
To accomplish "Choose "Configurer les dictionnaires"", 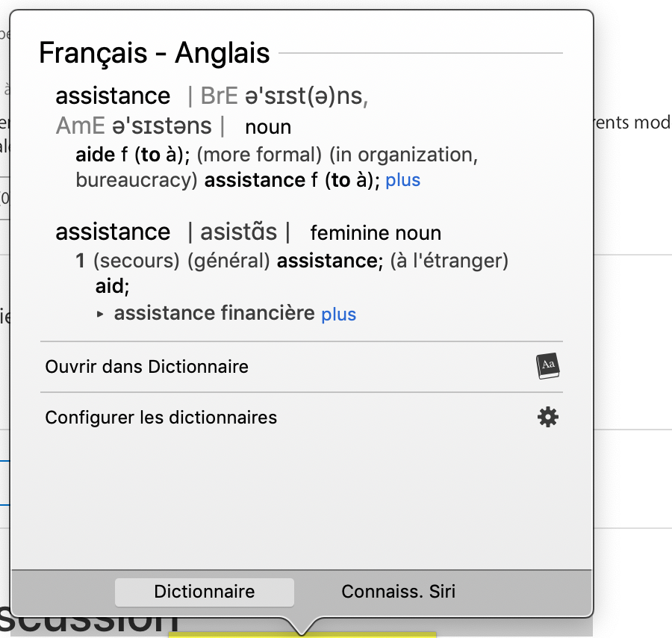I will (161, 417).
